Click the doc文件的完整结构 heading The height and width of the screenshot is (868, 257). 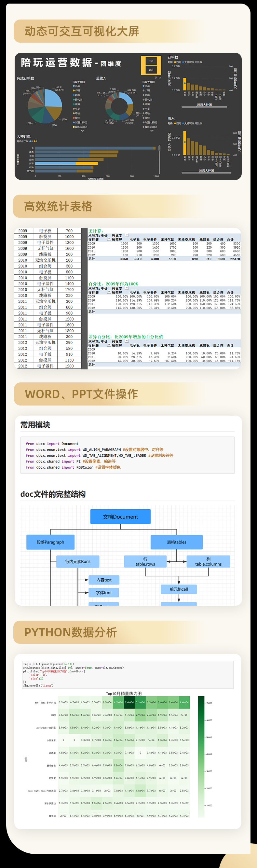[53, 494]
